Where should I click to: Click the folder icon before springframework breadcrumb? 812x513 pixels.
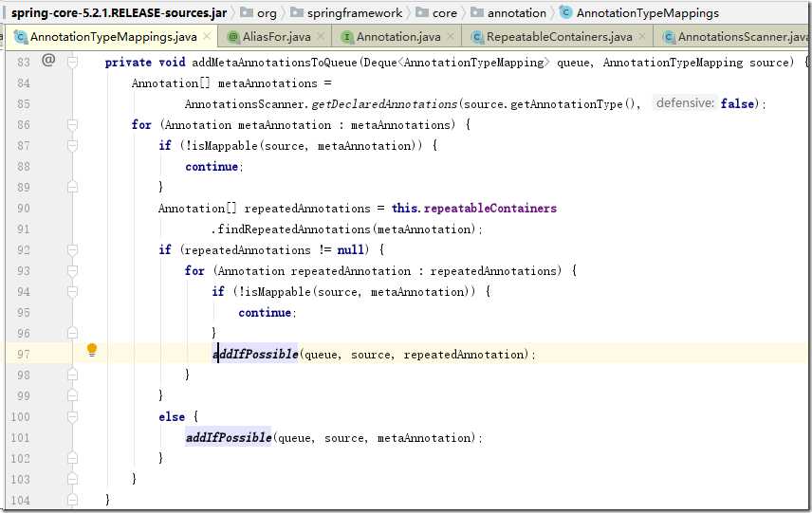coord(297,12)
